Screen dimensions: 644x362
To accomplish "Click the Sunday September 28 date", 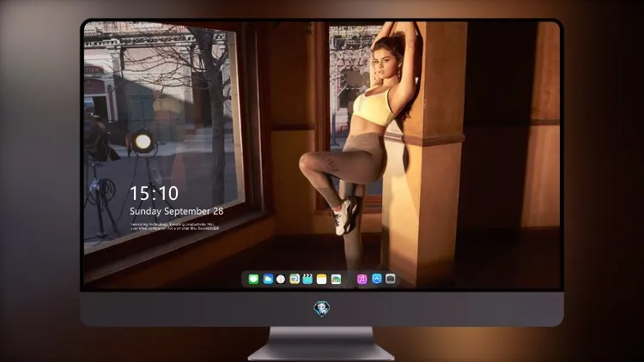I will pyautogui.click(x=177, y=211).
